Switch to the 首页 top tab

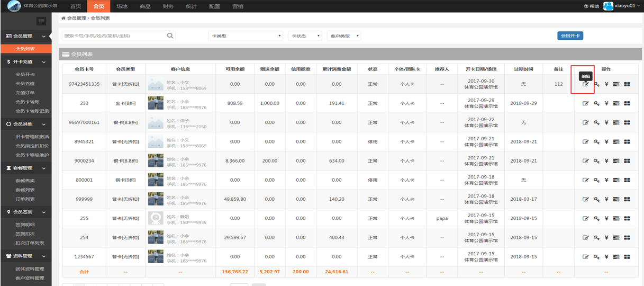pyautogui.click(x=76, y=6)
